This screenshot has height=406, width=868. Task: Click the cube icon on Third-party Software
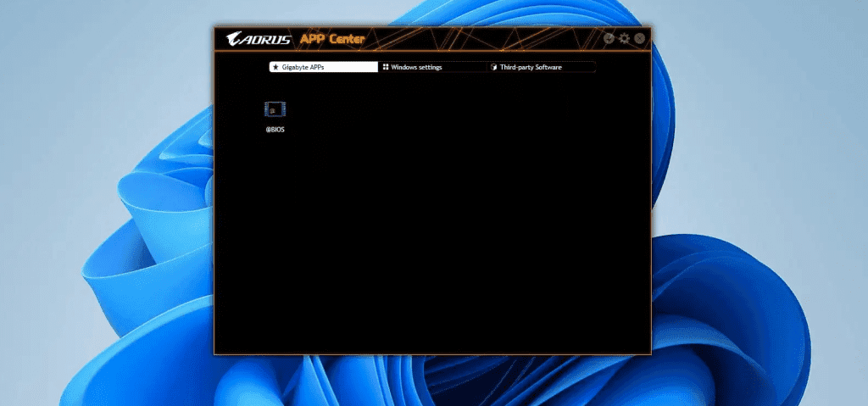[493, 67]
